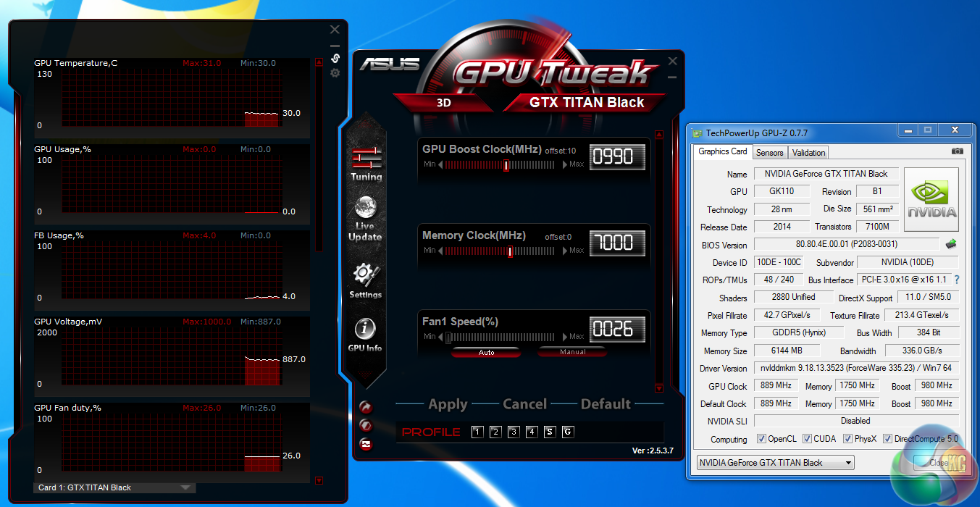Click the top small red arrow icon below sidebar
The width and height of the screenshot is (980, 507).
[x=366, y=408]
